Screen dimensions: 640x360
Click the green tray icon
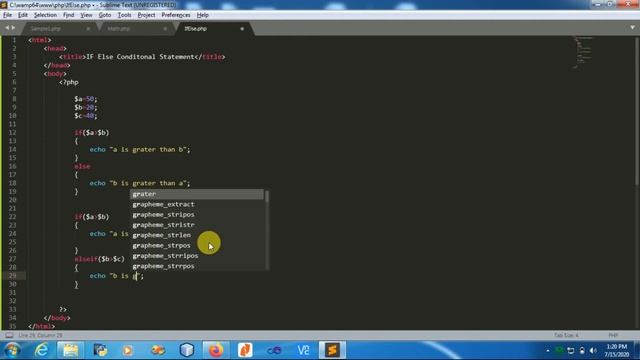click(x=560, y=351)
